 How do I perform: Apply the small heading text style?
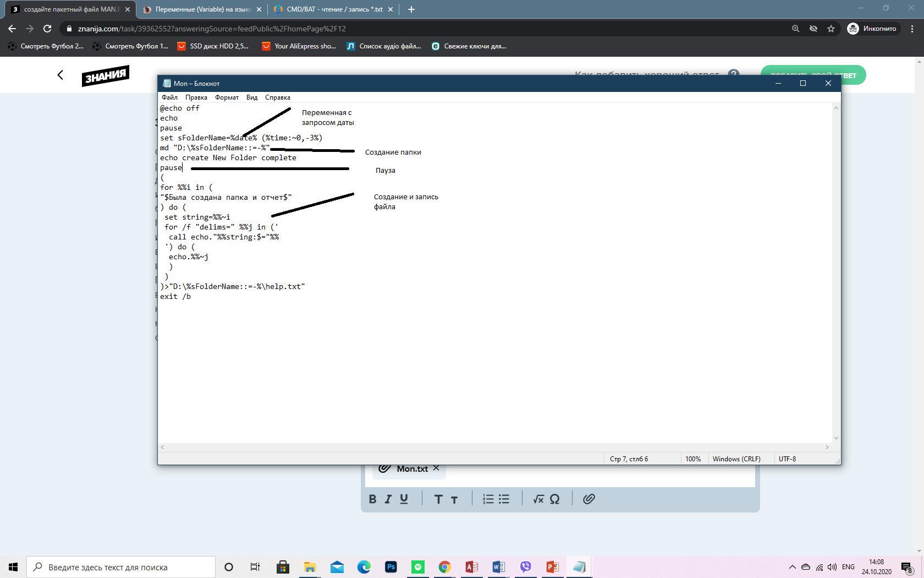454,500
